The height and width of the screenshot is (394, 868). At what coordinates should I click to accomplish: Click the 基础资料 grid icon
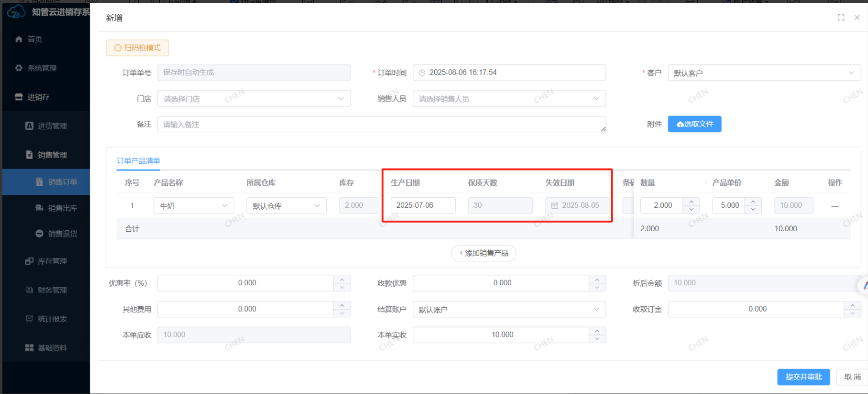click(x=29, y=348)
